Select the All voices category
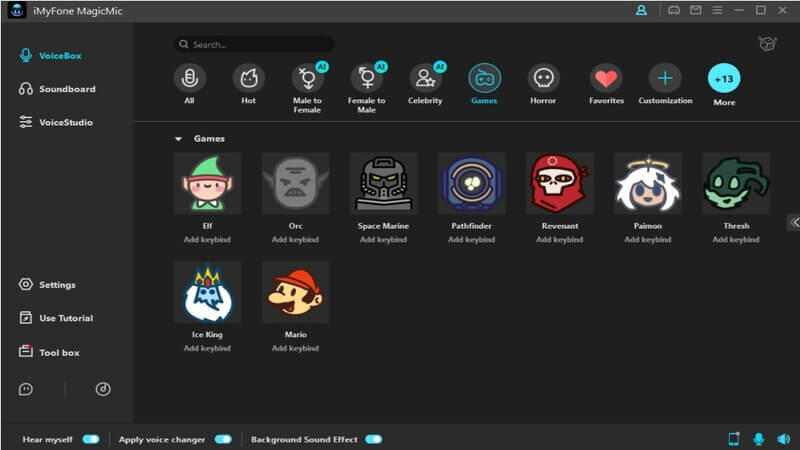This screenshot has height=450, width=800. pyautogui.click(x=189, y=84)
